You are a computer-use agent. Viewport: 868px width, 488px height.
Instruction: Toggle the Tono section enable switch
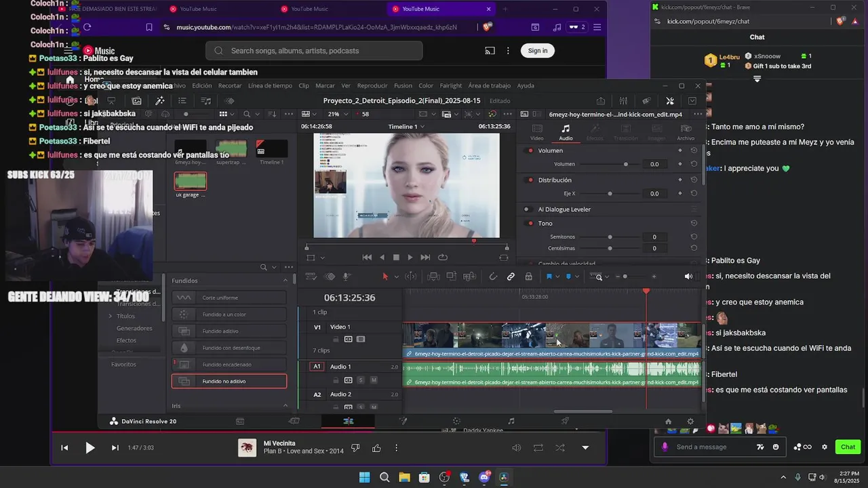pos(530,223)
